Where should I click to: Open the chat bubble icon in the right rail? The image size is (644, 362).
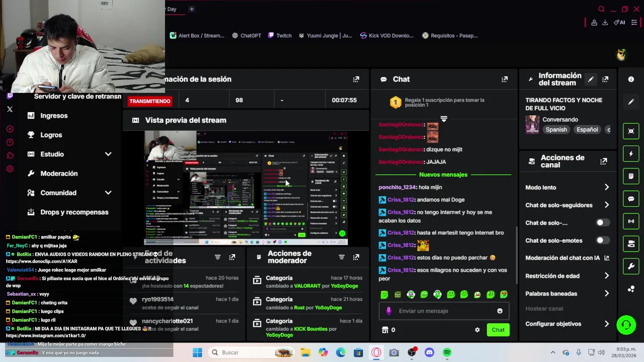point(631,199)
